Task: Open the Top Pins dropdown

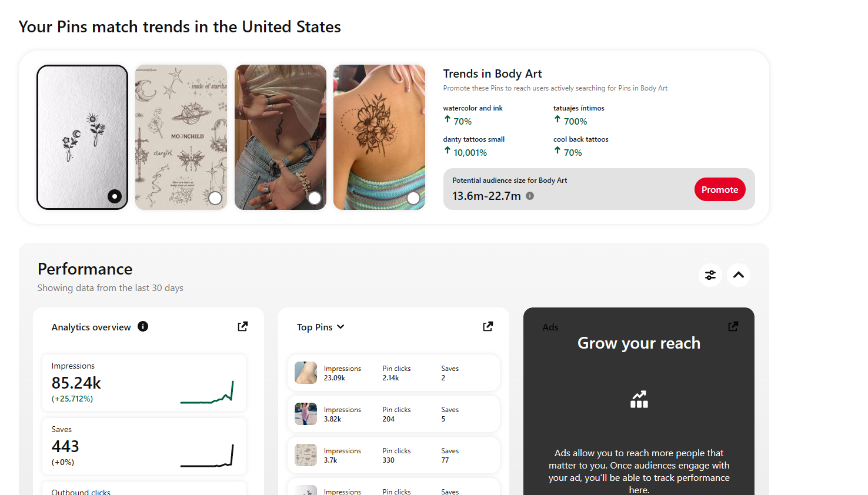Action: 321,327
